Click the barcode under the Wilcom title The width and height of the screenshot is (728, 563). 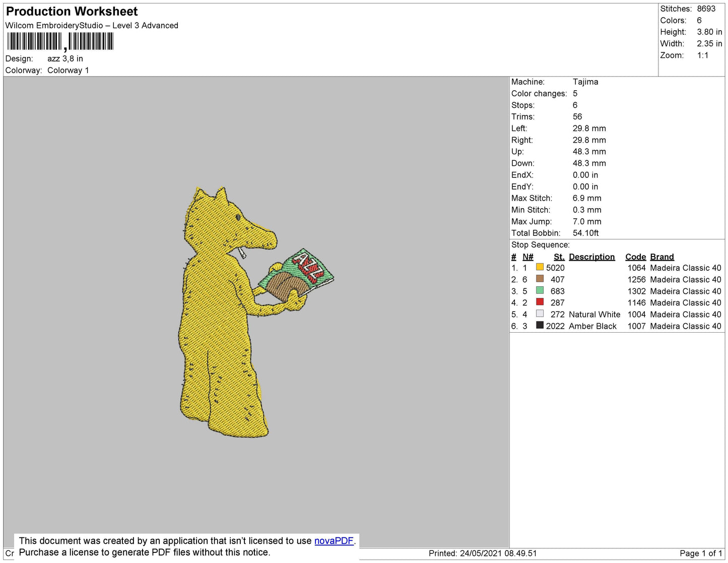(60, 41)
